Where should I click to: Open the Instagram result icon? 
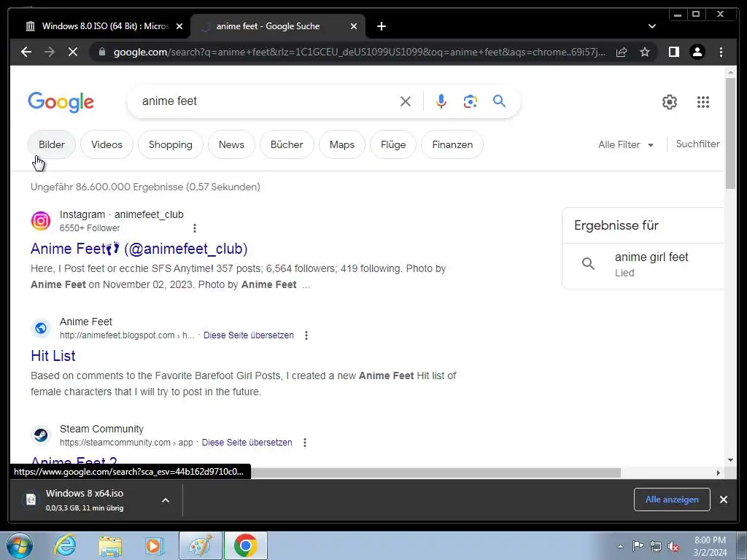pos(41,221)
